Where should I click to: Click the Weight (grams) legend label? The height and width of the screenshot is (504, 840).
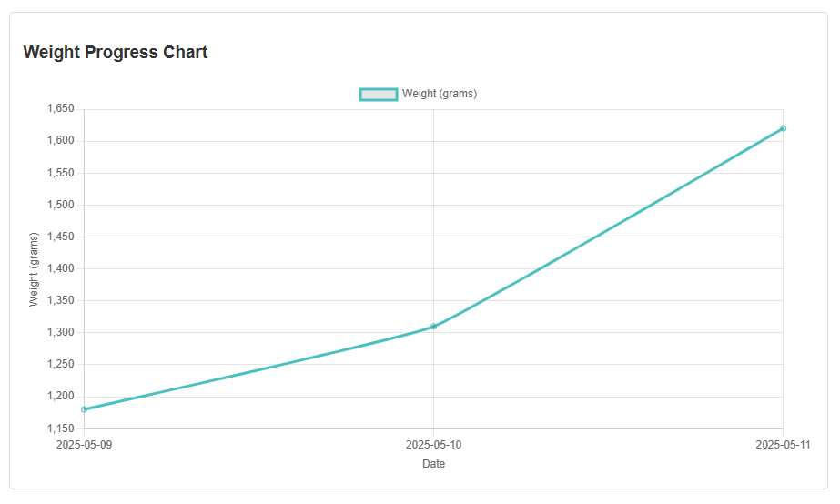(x=440, y=94)
